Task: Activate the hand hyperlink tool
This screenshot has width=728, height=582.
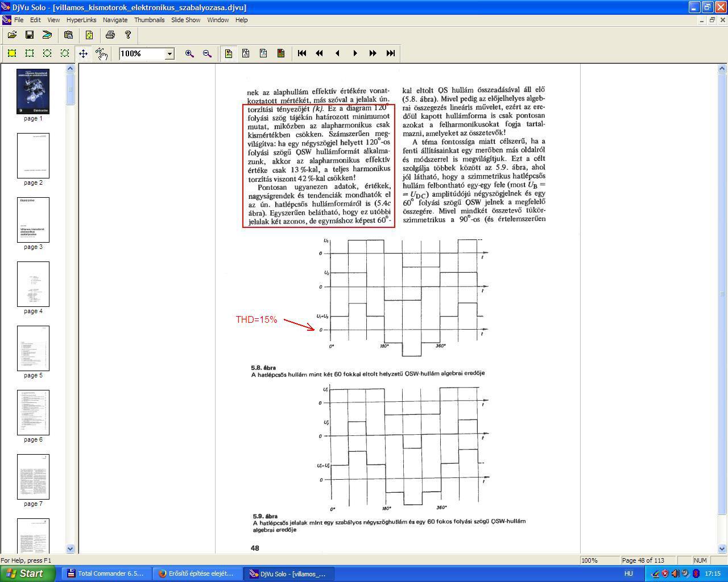Action: point(101,53)
